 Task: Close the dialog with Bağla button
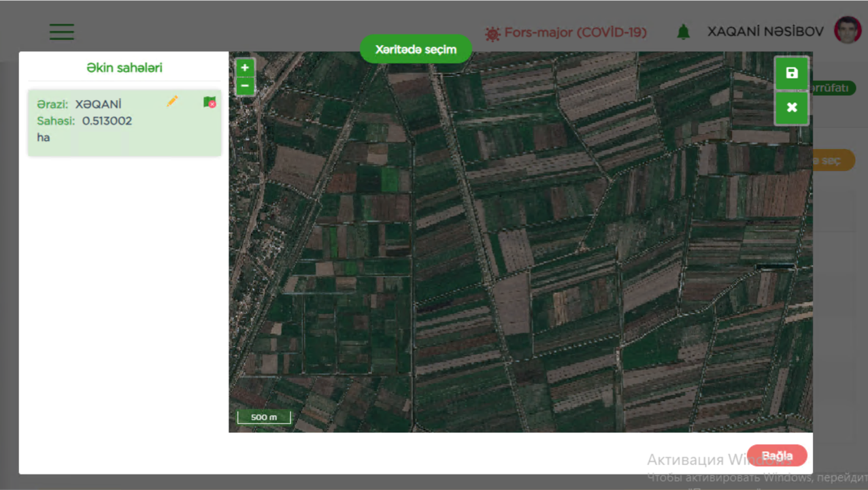777,455
